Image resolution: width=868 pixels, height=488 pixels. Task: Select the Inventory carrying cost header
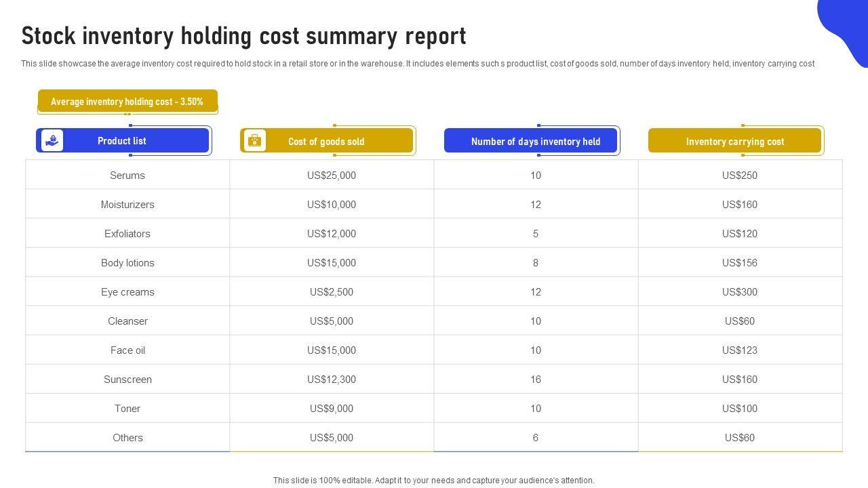pyautogui.click(x=734, y=142)
